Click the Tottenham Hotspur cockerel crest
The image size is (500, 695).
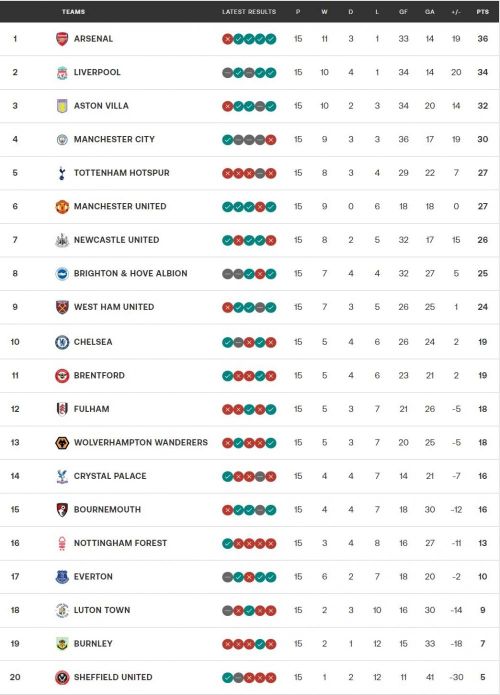[62, 173]
